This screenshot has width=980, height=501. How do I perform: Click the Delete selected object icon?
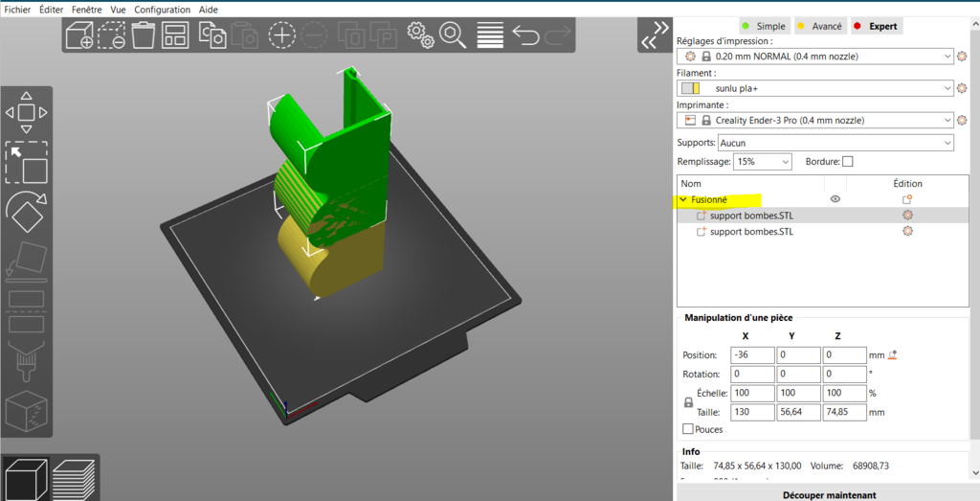coord(111,35)
